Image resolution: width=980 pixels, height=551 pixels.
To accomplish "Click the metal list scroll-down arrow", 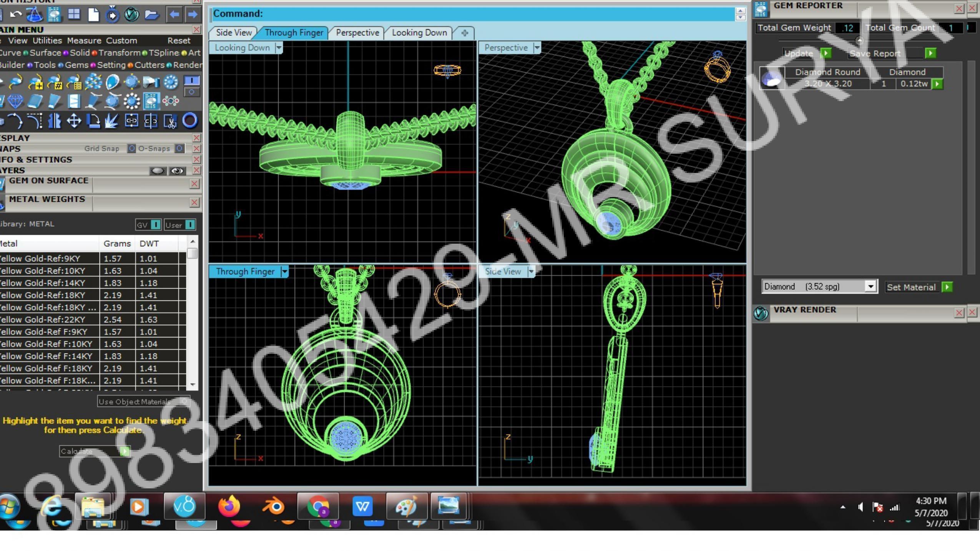I will (x=193, y=385).
